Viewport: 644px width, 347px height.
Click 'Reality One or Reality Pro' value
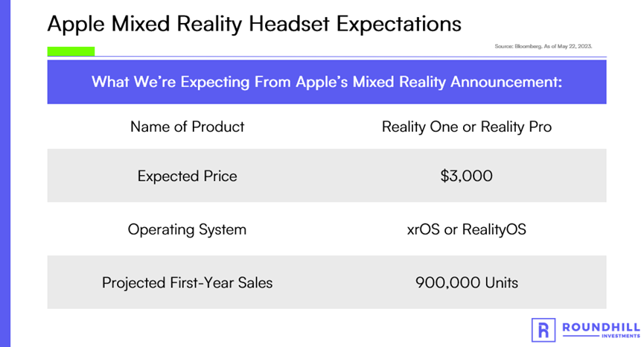pos(467,127)
